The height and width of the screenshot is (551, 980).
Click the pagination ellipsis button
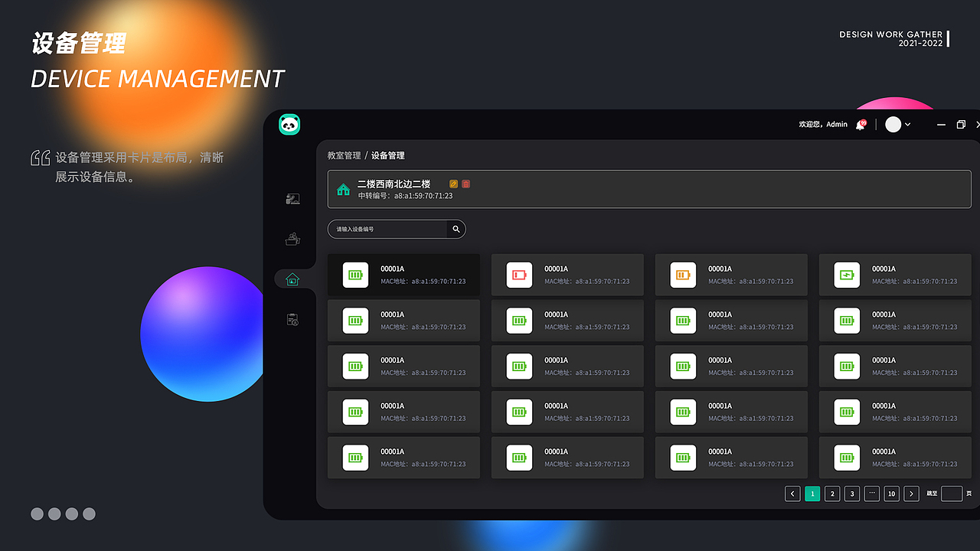point(871,494)
